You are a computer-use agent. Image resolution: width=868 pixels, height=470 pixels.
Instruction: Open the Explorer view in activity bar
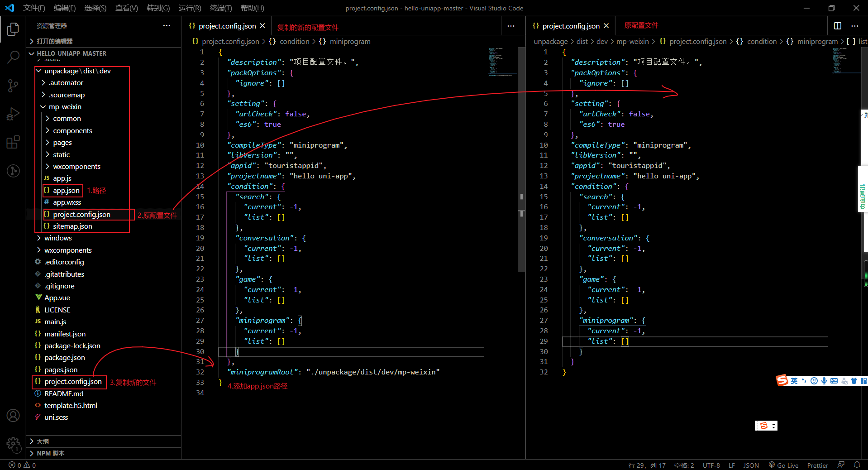[13, 30]
